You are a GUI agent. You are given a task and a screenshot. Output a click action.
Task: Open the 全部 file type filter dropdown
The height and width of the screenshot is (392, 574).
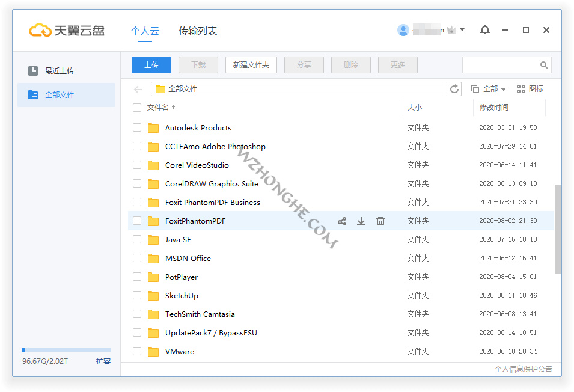[x=488, y=88]
